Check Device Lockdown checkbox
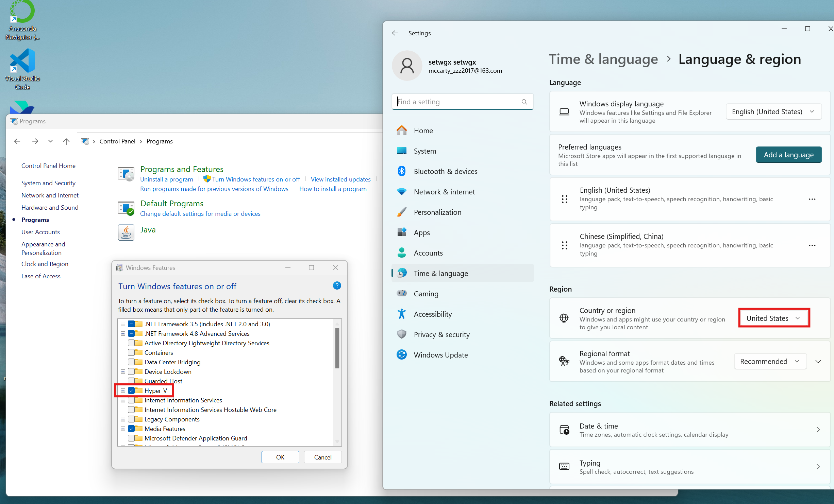The image size is (834, 504). 131,372
